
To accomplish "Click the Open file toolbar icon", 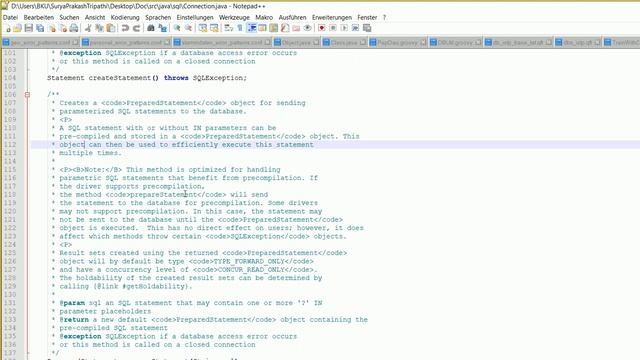I will click(17, 28).
